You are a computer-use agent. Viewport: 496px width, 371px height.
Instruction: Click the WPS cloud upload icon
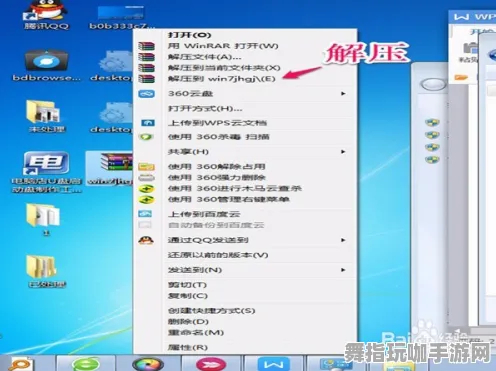point(147,123)
